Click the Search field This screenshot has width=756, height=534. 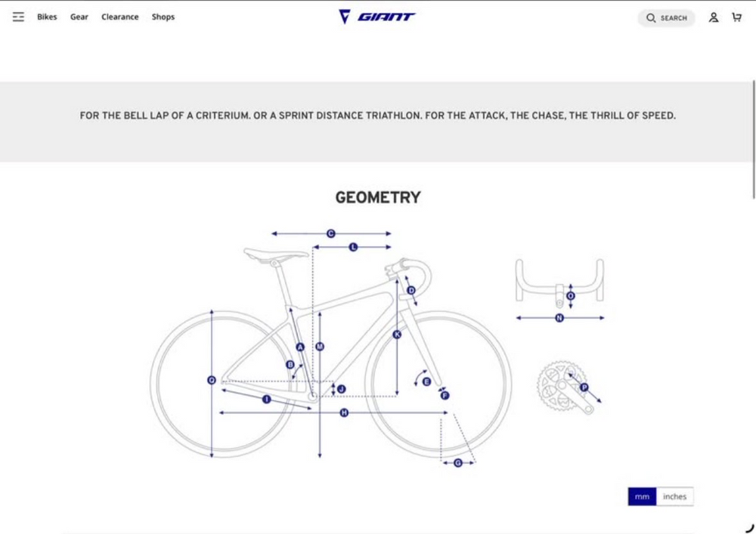tap(666, 18)
